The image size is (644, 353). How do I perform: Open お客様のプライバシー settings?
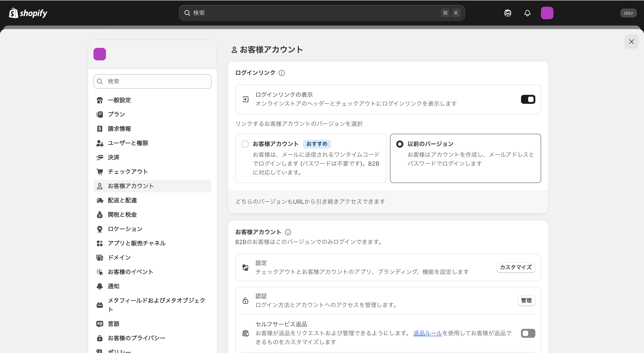pyautogui.click(x=152, y=338)
